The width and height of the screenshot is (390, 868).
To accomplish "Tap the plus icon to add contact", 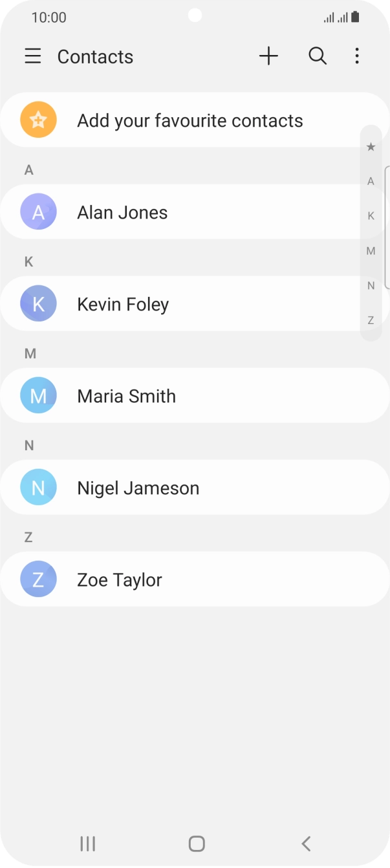I will (x=268, y=56).
